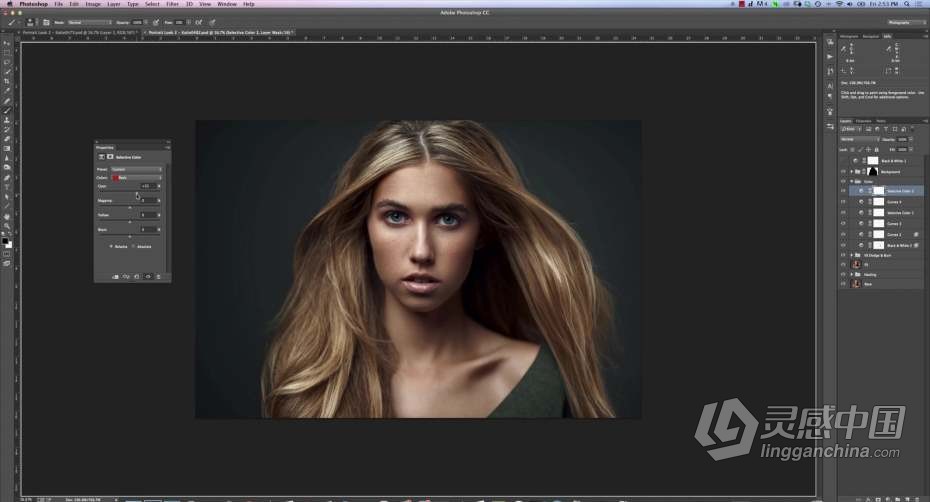Open the layer blend mode dropdown
This screenshot has height=502, width=930.
pyautogui.click(x=859, y=139)
